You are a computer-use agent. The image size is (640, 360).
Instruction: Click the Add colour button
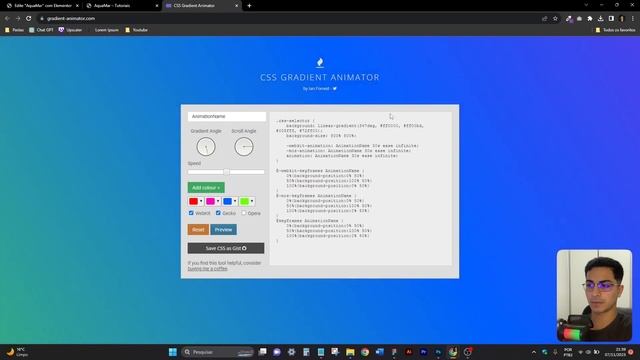[206, 188]
